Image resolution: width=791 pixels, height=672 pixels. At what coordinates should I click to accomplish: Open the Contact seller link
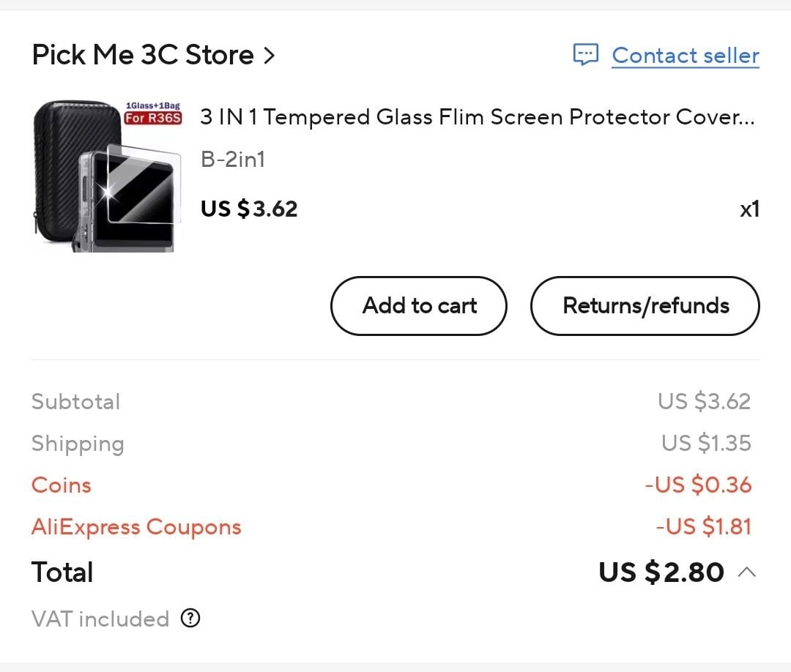[x=686, y=56]
